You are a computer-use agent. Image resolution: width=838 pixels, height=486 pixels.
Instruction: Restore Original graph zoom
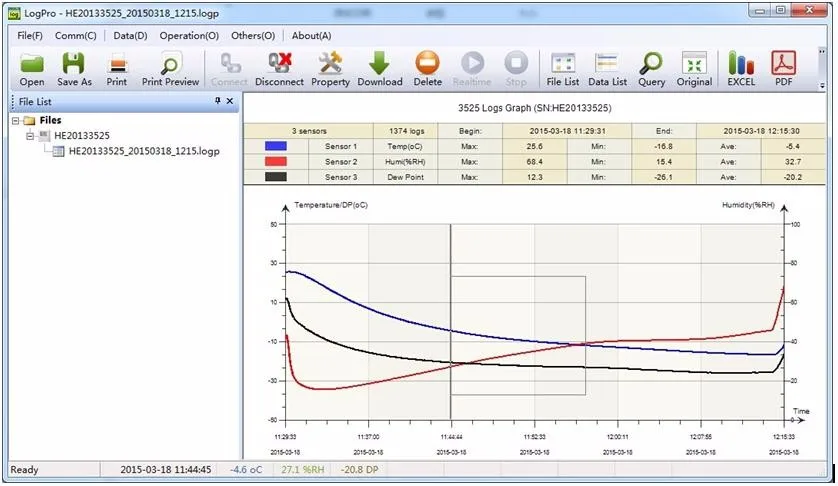click(x=694, y=70)
